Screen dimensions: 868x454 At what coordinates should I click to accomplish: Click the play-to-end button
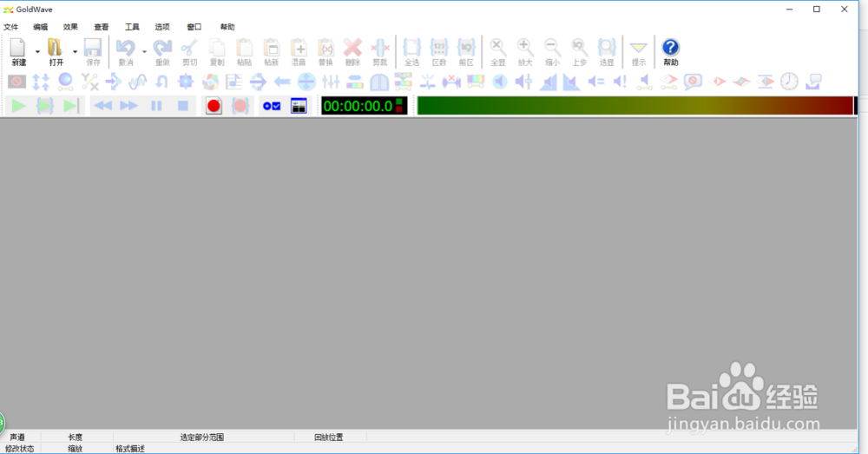click(71, 106)
